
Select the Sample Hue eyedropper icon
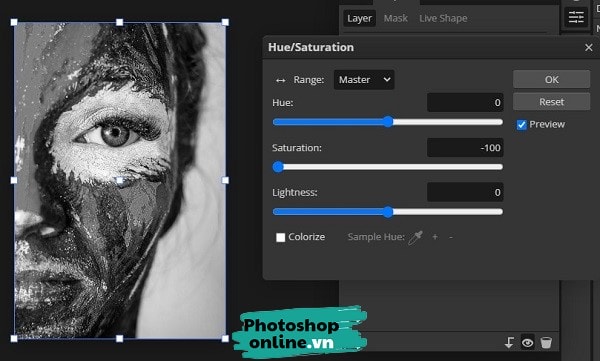415,237
